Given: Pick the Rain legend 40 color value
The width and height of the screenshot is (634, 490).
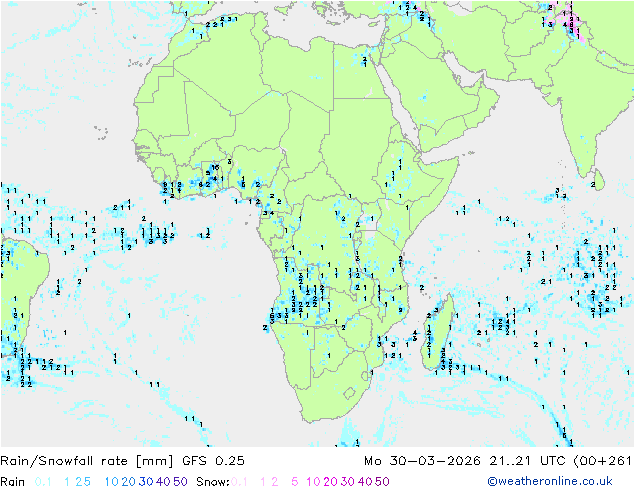Looking at the screenshot, I should [163, 482].
